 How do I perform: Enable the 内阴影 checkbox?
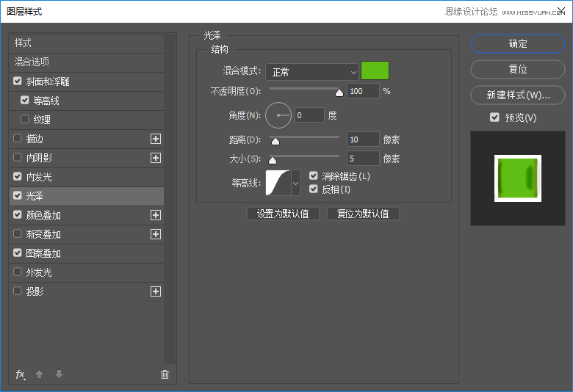pos(17,157)
